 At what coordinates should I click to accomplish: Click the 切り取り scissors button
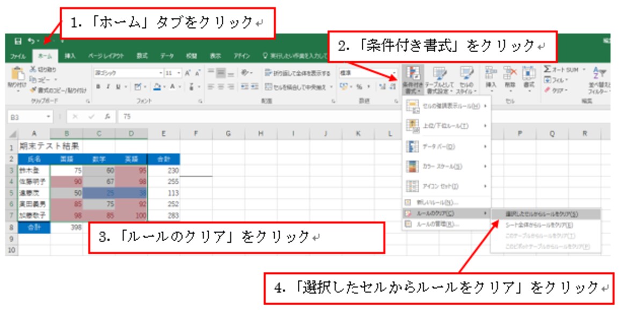[43, 70]
